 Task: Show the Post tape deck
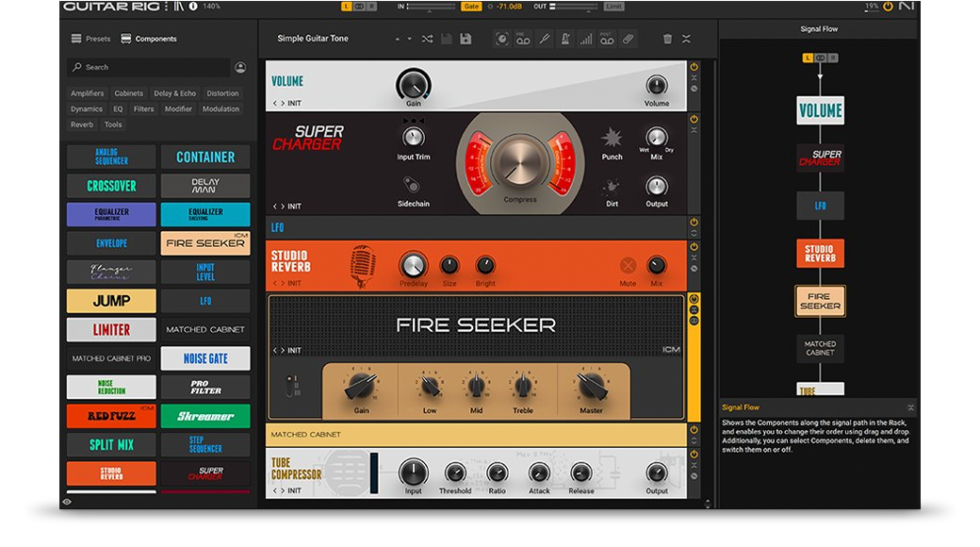(606, 39)
